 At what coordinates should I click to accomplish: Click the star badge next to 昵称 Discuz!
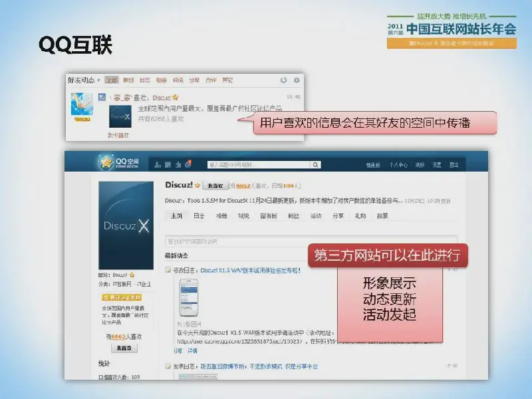(x=132, y=275)
